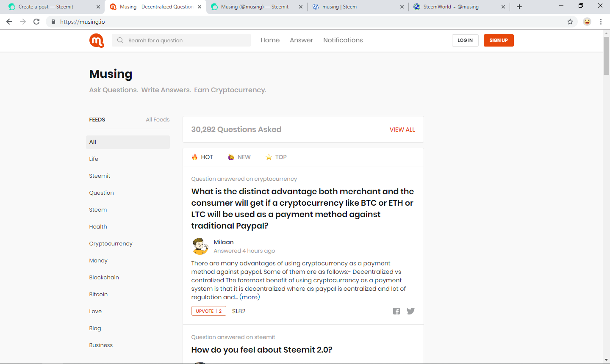Screen dimensions: 610x364
Task: Close the SteemWorld @musing tab
Action: (503, 7)
